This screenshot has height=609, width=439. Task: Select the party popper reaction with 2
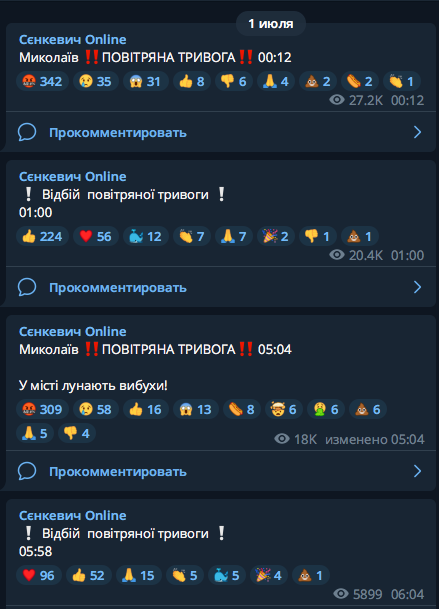click(276, 237)
